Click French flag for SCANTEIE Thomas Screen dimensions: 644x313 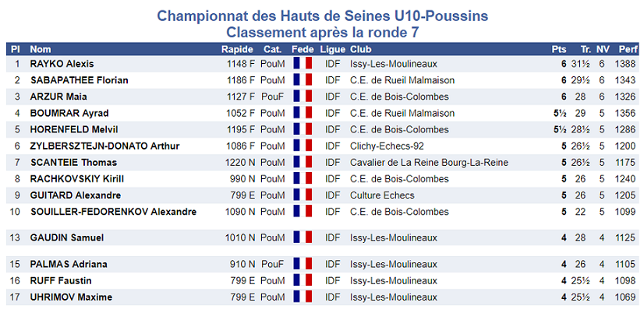[x=303, y=162]
